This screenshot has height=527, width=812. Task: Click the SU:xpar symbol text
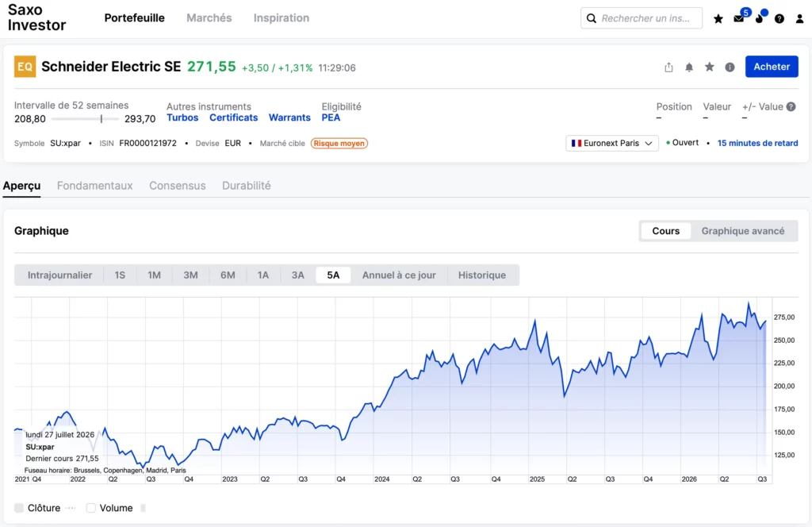tap(65, 143)
